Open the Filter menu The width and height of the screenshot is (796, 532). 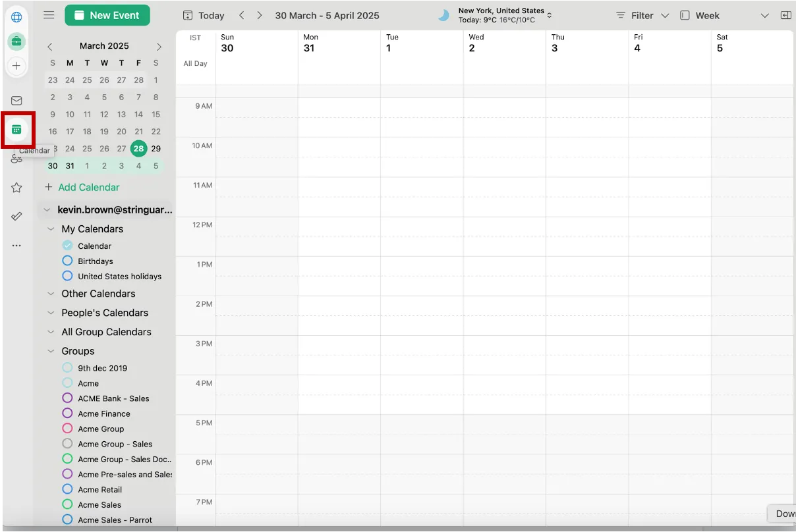pos(642,15)
